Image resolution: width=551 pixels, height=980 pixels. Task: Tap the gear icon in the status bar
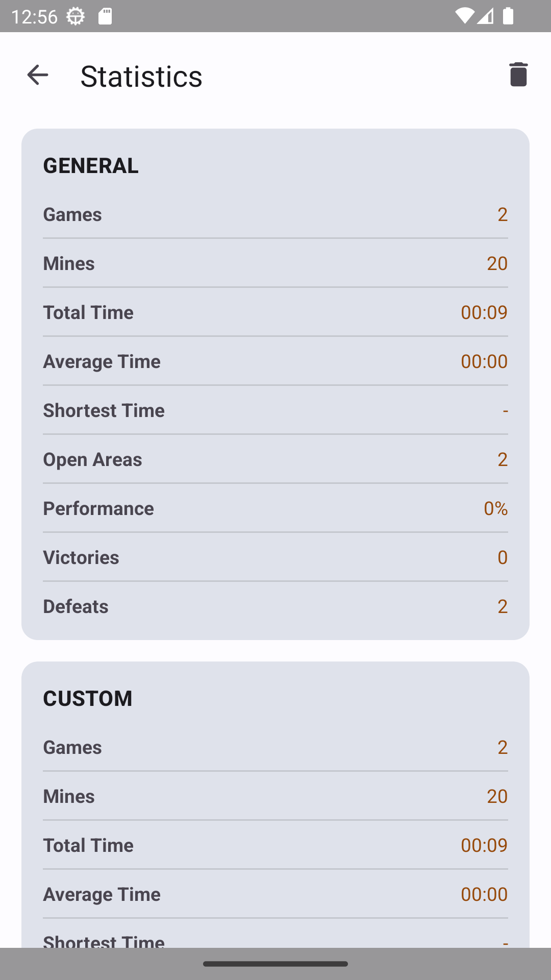point(76,16)
